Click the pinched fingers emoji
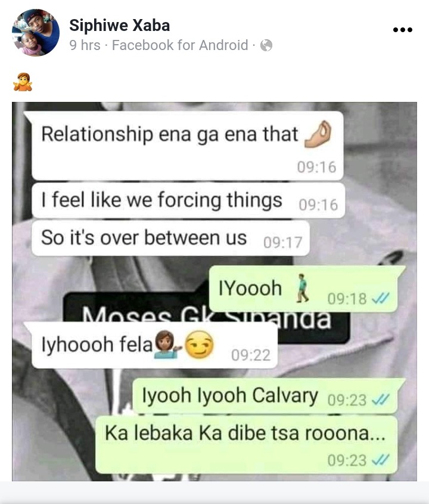 (318, 135)
